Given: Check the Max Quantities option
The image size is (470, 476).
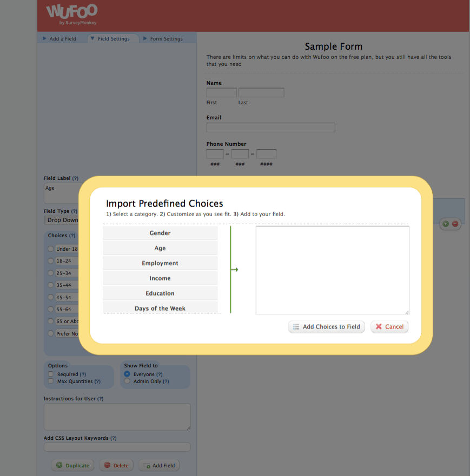Looking at the screenshot, I should click(51, 381).
